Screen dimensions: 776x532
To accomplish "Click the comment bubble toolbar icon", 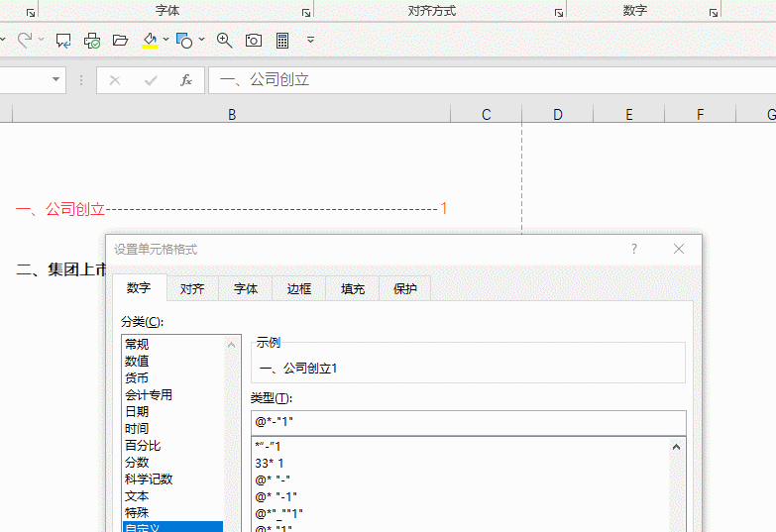I will (62, 40).
